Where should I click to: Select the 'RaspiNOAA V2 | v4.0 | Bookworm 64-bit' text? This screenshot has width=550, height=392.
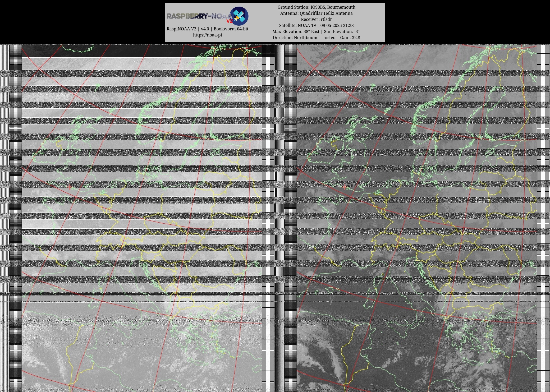(x=207, y=29)
